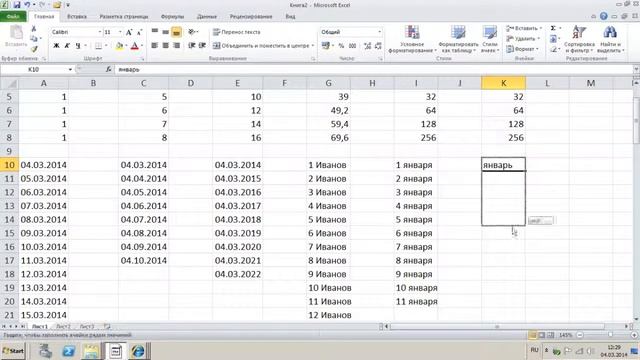Toggle italic formatting (К)

[x=67, y=46]
